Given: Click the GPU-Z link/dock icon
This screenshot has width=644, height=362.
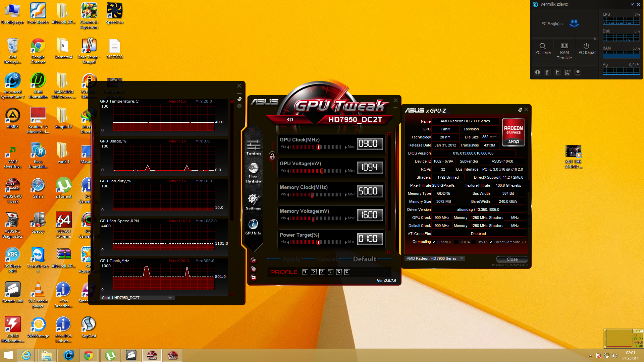Looking at the screenshot, I should point(520,110).
